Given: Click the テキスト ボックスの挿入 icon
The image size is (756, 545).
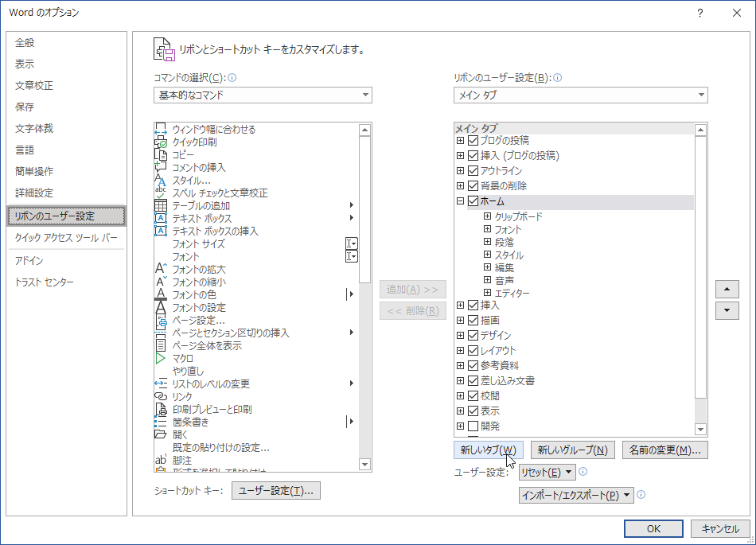Looking at the screenshot, I should pos(161,231).
